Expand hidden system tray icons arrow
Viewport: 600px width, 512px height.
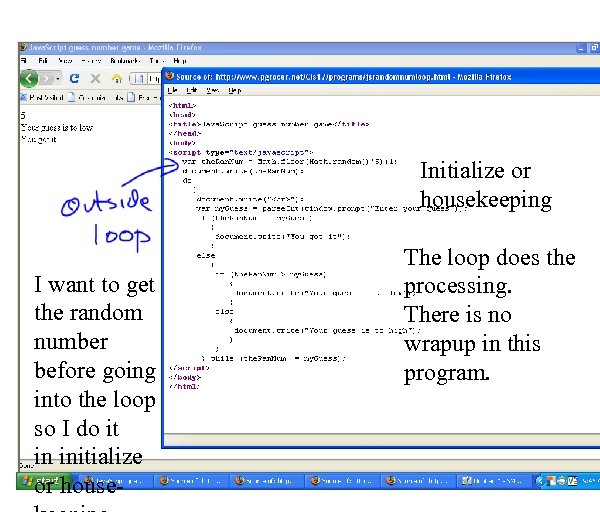pyautogui.click(x=540, y=481)
